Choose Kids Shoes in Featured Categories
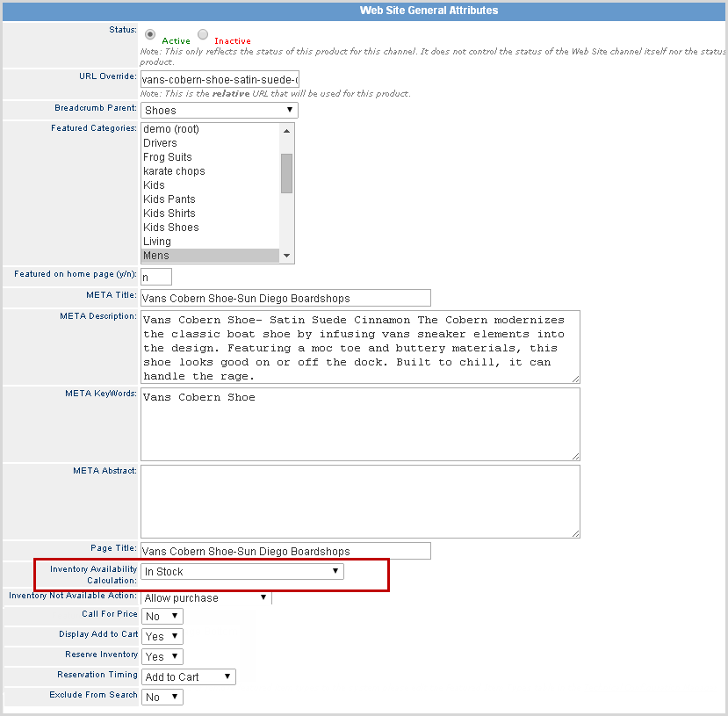 [x=209, y=228]
